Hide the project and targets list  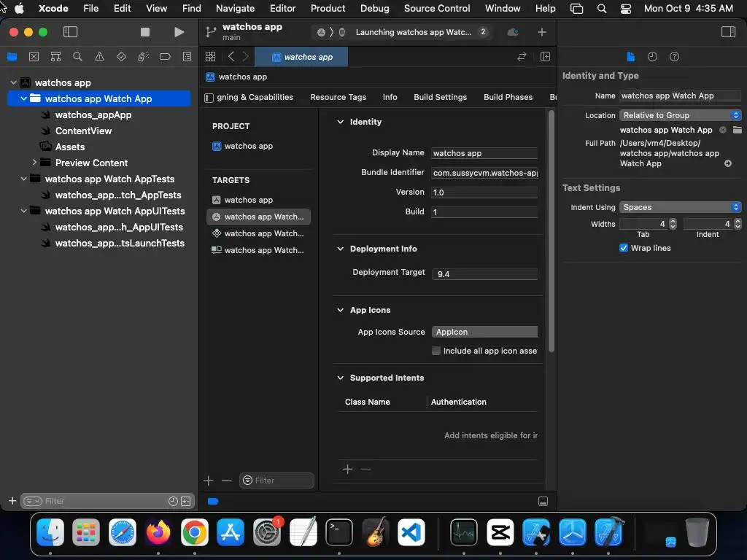pos(209,98)
